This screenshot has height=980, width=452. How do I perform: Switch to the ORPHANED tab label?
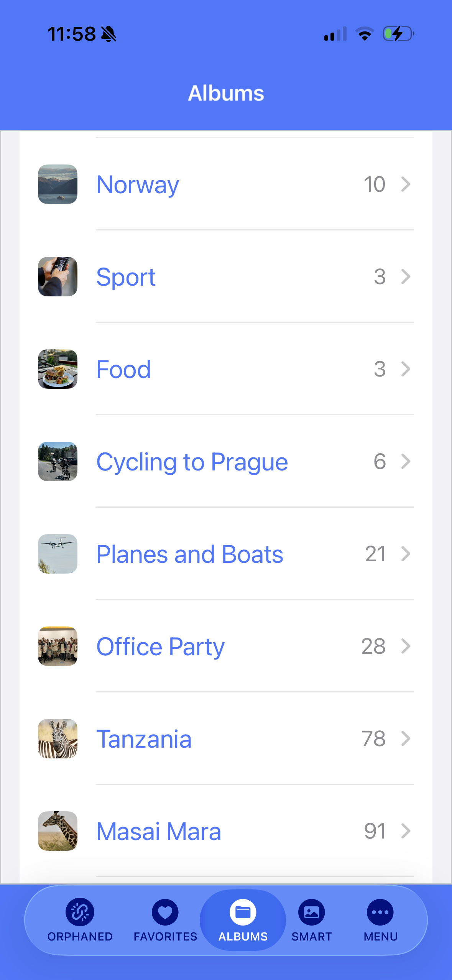point(80,937)
